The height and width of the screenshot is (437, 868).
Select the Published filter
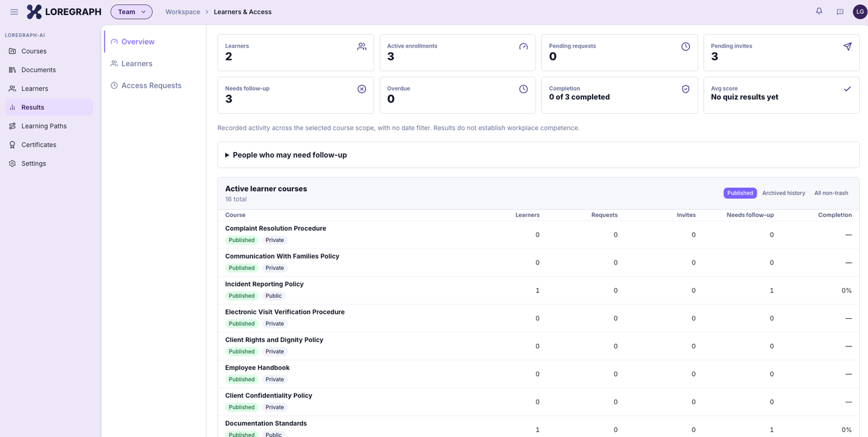pos(740,193)
